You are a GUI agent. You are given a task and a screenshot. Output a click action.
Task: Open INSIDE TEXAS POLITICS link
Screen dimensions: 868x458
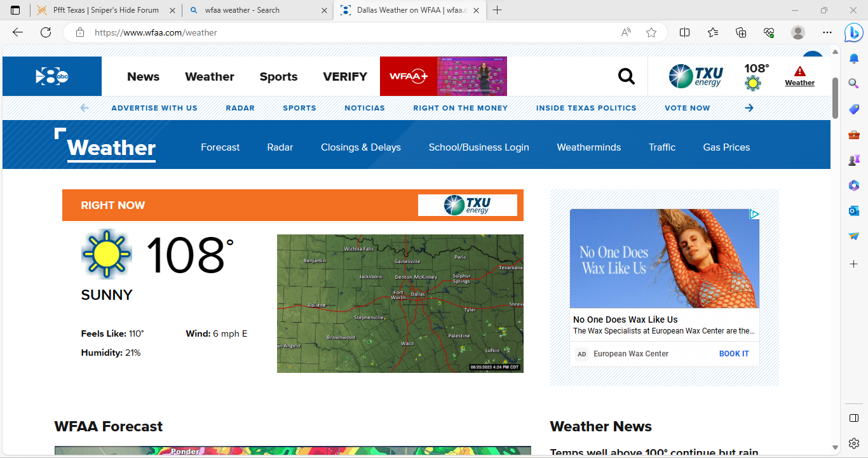click(x=586, y=108)
